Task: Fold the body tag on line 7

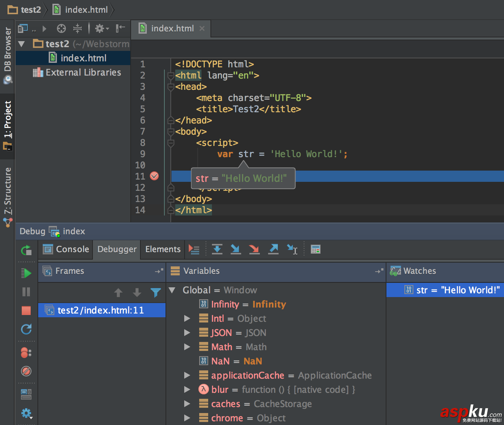Action: coord(171,132)
